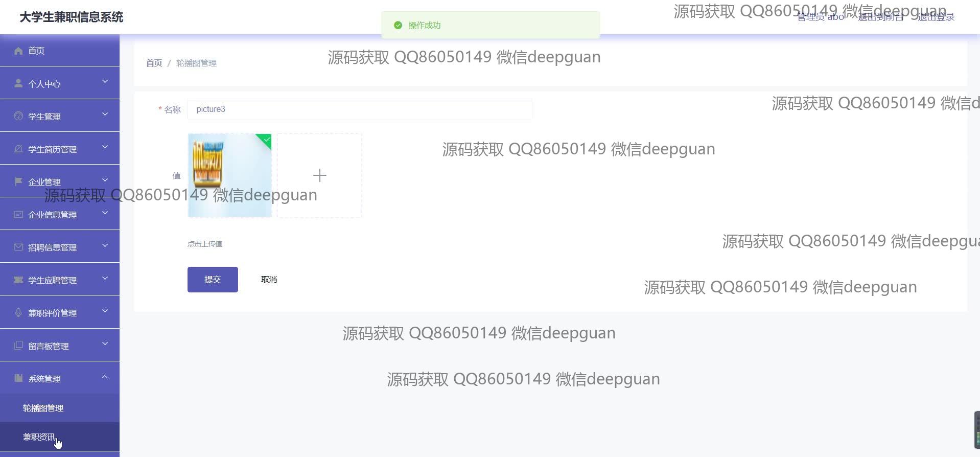Click the home icon beside 首页 in sidebar
The height and width of the screenshot is (457, 980).
pyautogui.click(x=18, y=51)
